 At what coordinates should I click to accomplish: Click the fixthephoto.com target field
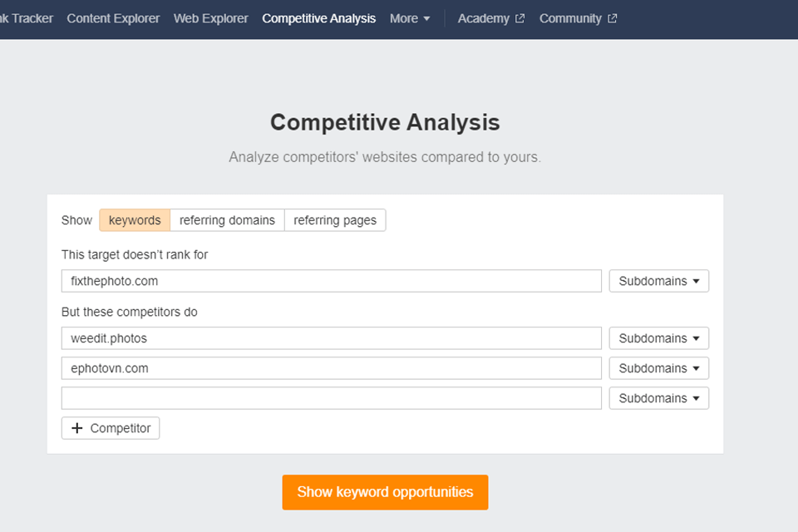(x=331, y=281)
